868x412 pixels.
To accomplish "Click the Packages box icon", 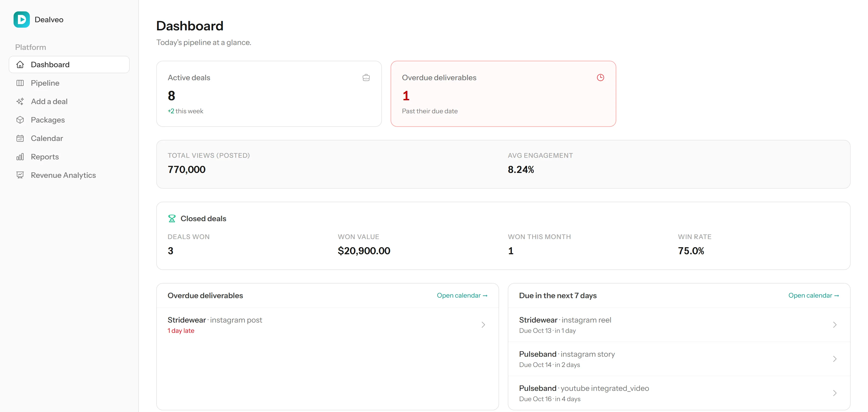I will [x=20, y=120].
